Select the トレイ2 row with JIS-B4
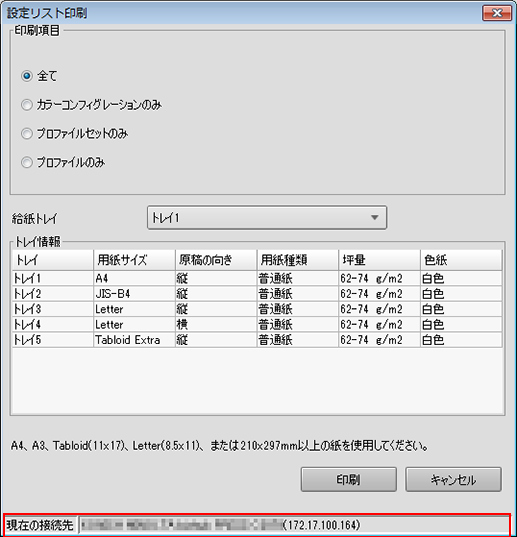 coord(257,294)
